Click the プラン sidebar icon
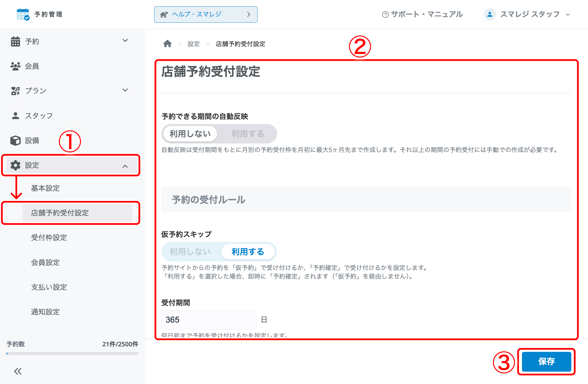This screenshot has width=588, height=384. 16,91
